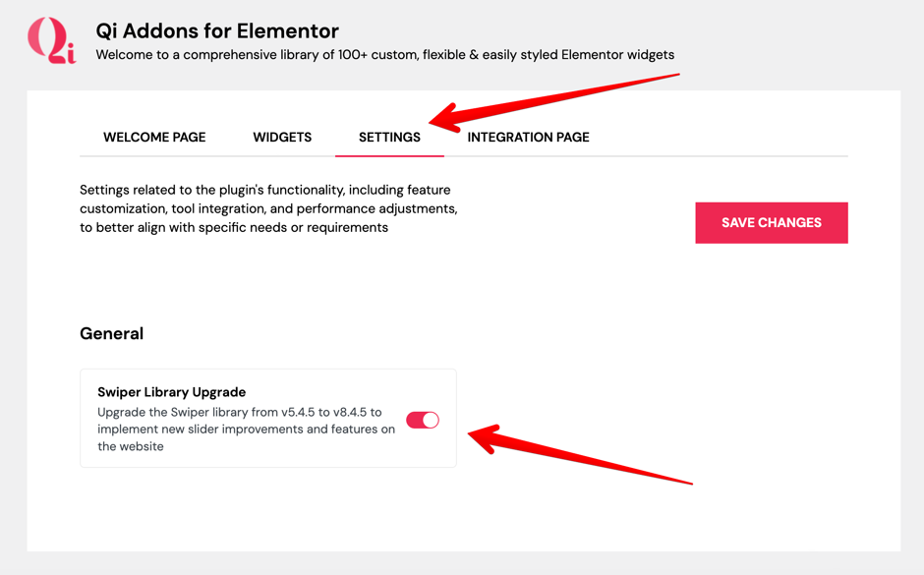Click the Swiper Library Upgrade label

[171, 392]
